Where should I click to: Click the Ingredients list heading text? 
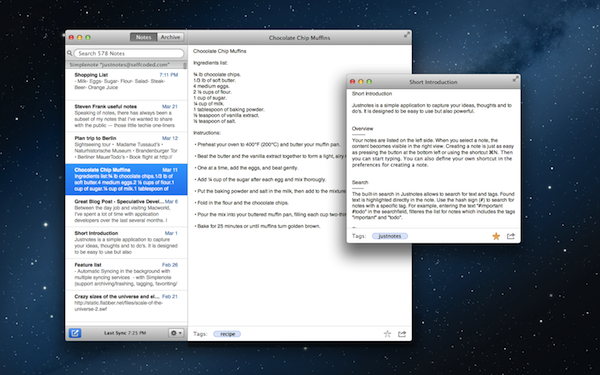[210, 63]
